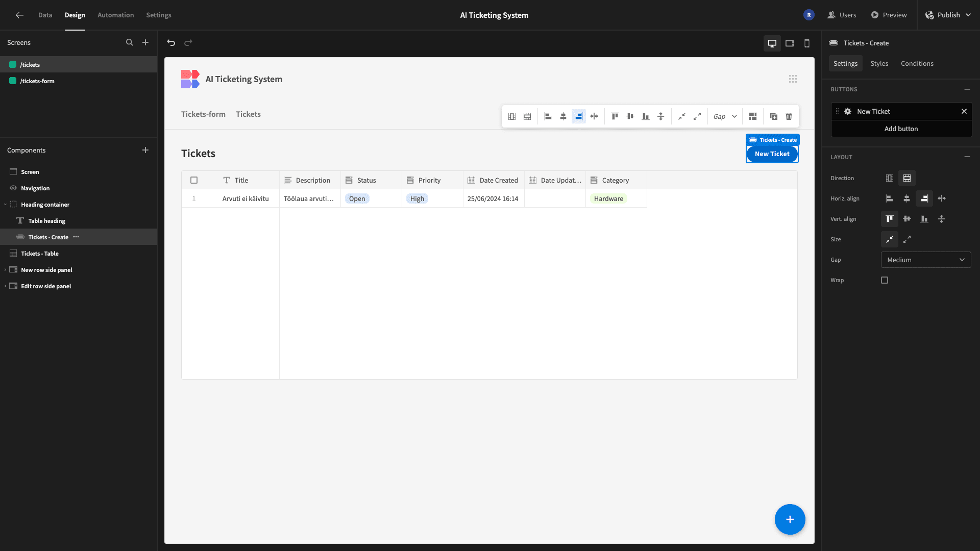Collapse the Heading container tree item
This screenshot has width=980, height=551.
click(5, 205)
